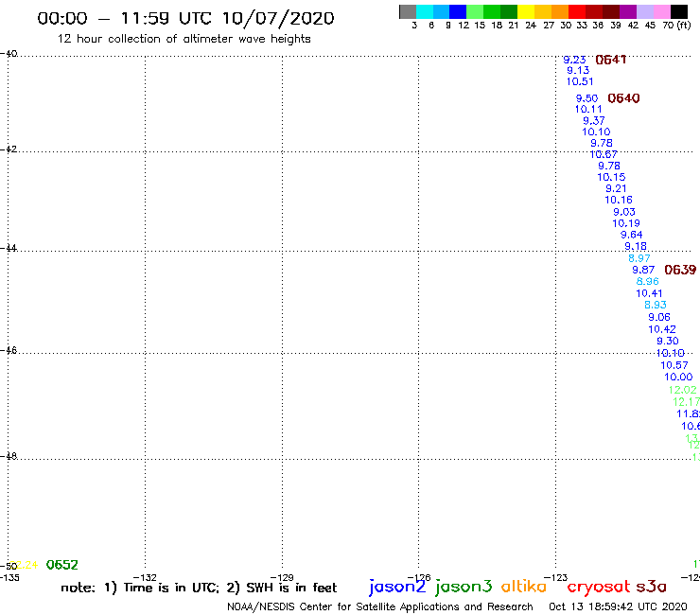Select the light blue 8.96 value
700x615 pixels.
(648, 281)
